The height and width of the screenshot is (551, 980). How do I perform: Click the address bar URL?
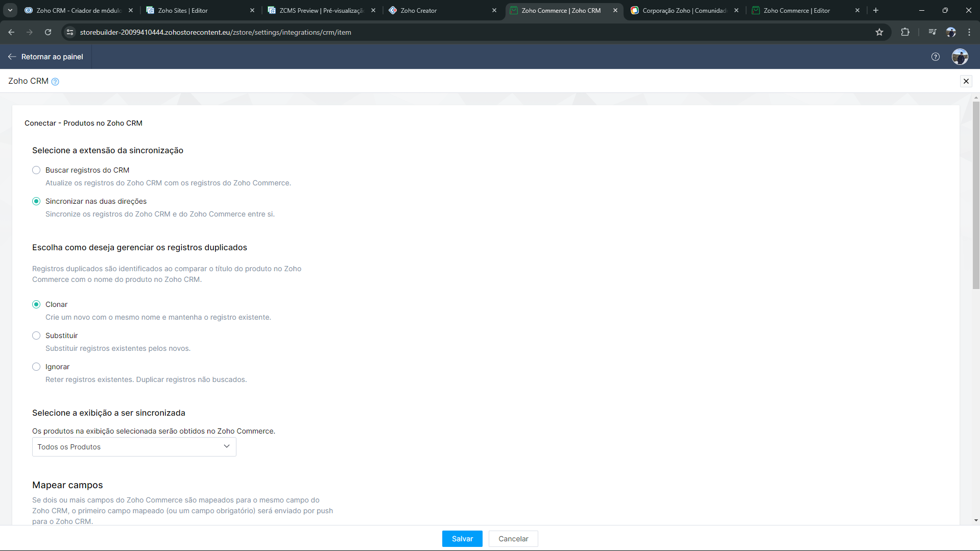(x=216, y=32)
